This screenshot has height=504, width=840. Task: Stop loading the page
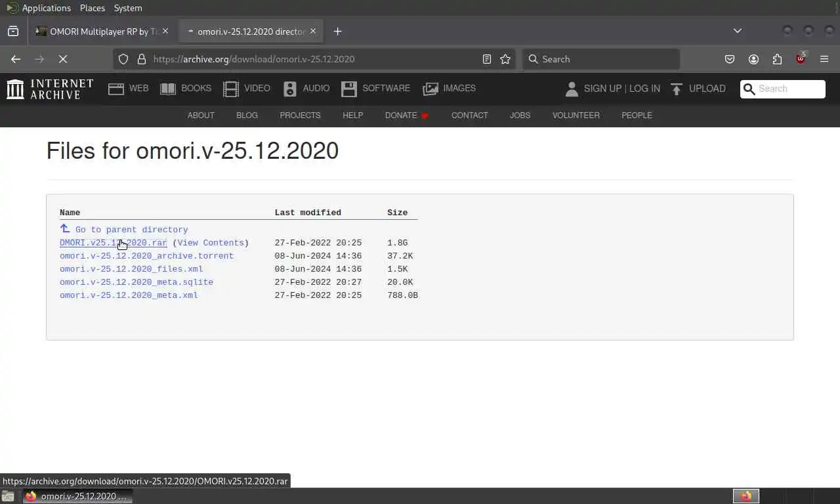tap(63, 59)
